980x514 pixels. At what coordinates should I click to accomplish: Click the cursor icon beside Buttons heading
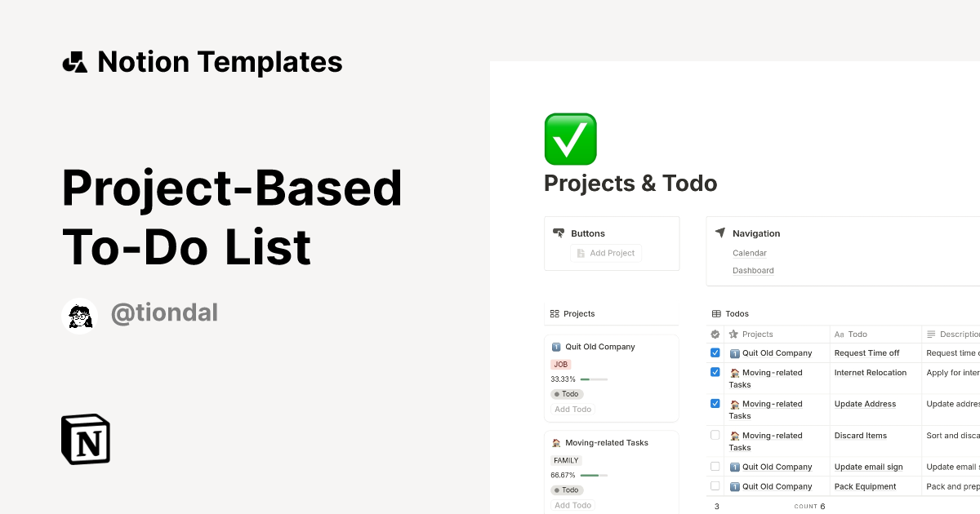(559, 233)
